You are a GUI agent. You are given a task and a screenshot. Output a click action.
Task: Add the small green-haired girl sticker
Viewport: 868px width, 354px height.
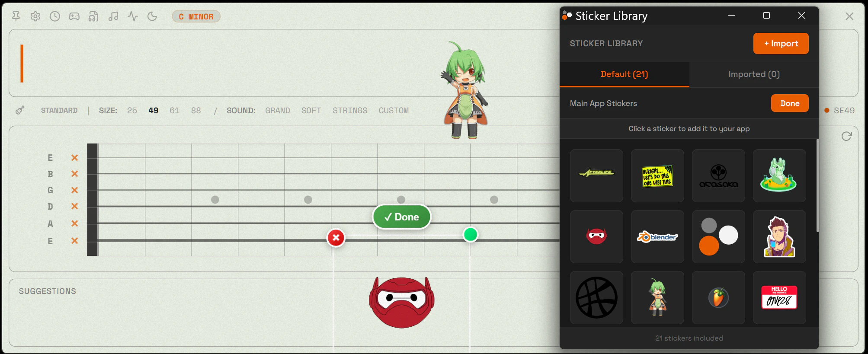click(657, 297)
